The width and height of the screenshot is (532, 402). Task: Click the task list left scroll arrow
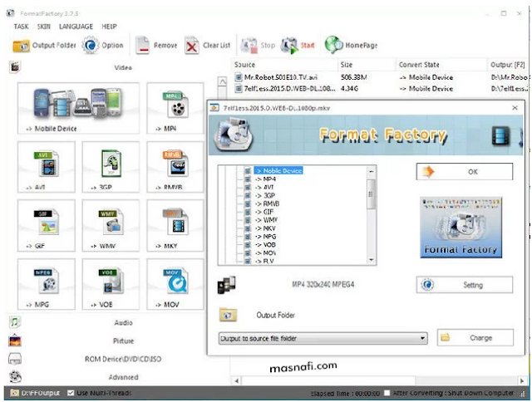236,380
